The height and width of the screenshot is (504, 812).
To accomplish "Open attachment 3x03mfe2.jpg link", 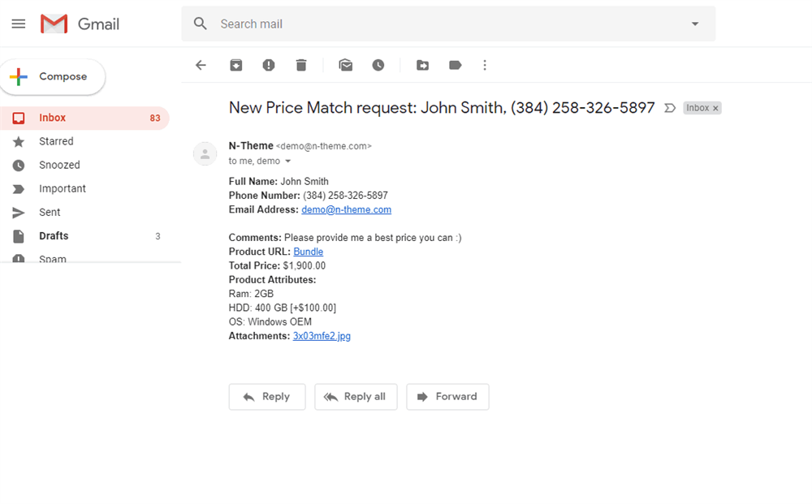I will point(322,336).
